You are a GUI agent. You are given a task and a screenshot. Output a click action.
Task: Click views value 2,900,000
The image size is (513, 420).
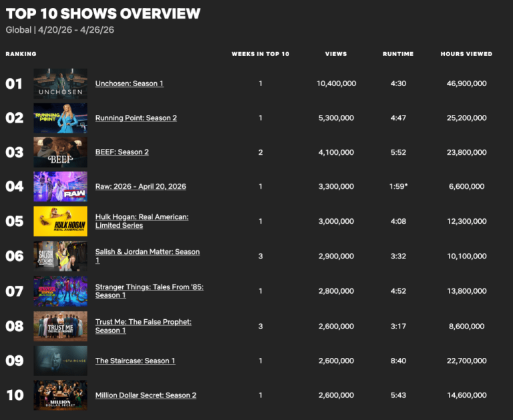pyautogui.click(x=337, y=256)
